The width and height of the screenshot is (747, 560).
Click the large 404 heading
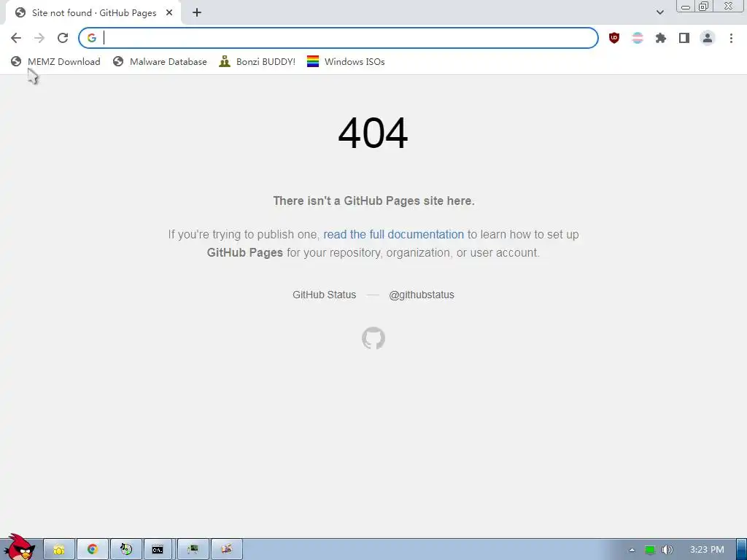373,133
